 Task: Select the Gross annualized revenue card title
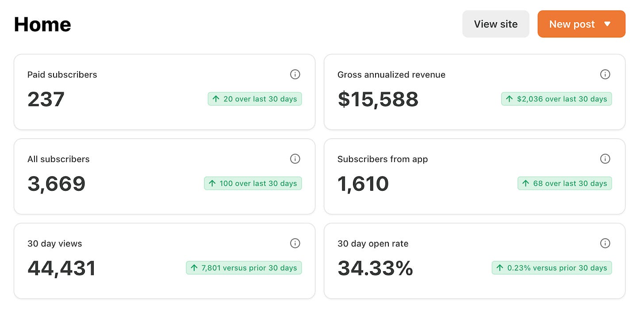click(391, 75)
